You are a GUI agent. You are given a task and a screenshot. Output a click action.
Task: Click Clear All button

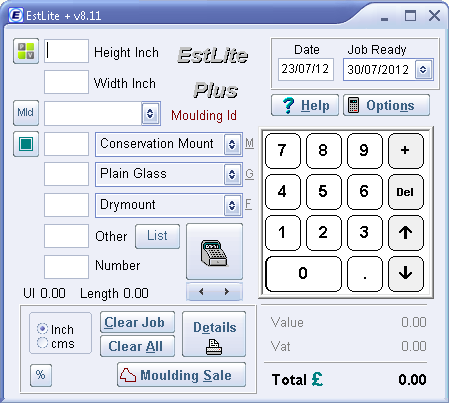[137, 346]
